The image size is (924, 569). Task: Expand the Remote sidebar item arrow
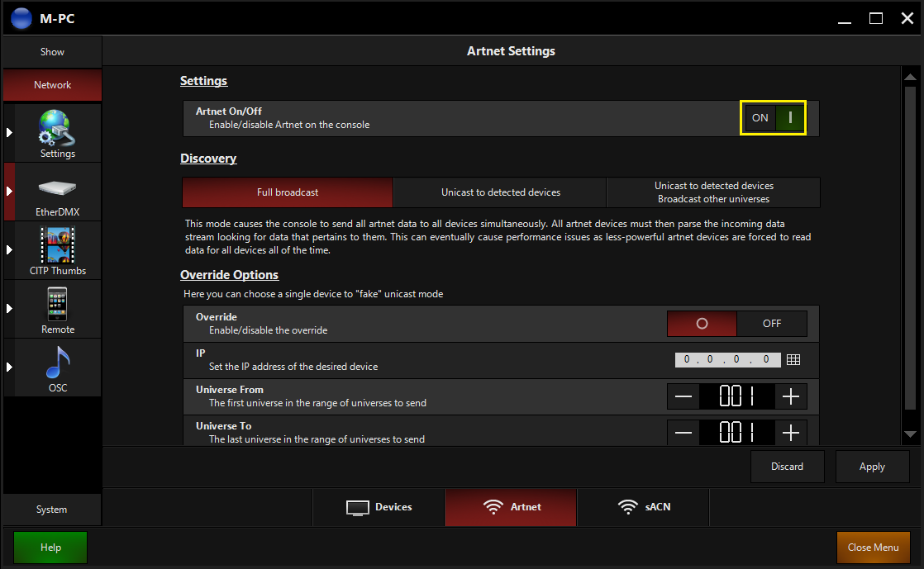pyautogui.click(x=9, y=308)
